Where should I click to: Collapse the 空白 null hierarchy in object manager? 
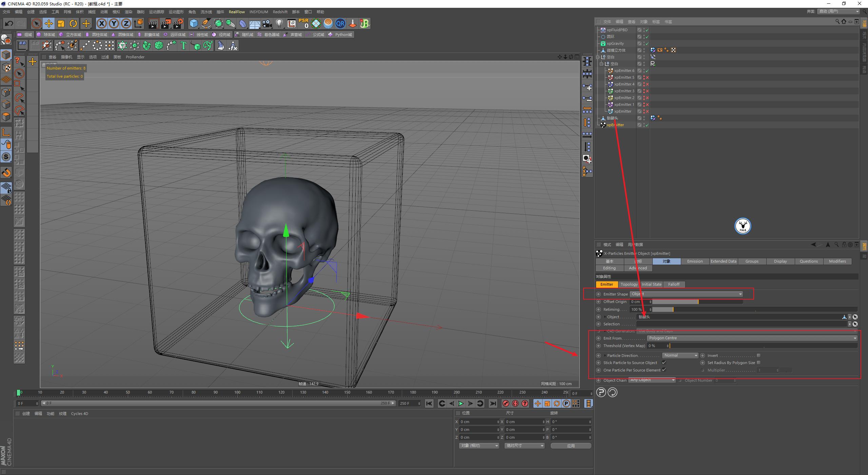tap(598, 57)
